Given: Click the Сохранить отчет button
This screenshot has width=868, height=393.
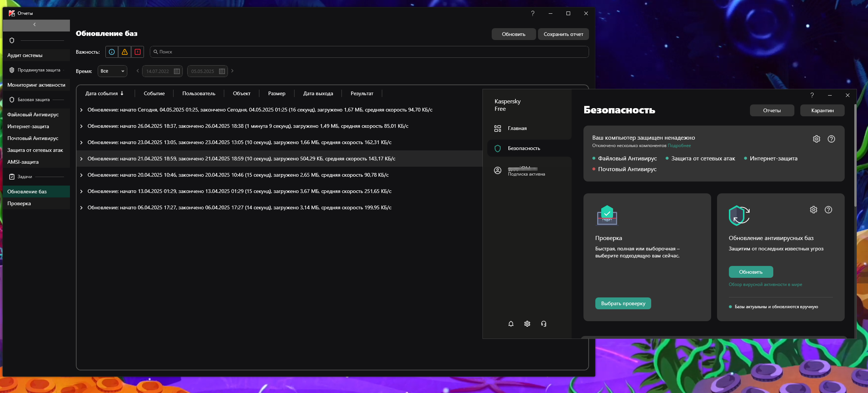Looking at the screenshot, I should tap(563, 34).
